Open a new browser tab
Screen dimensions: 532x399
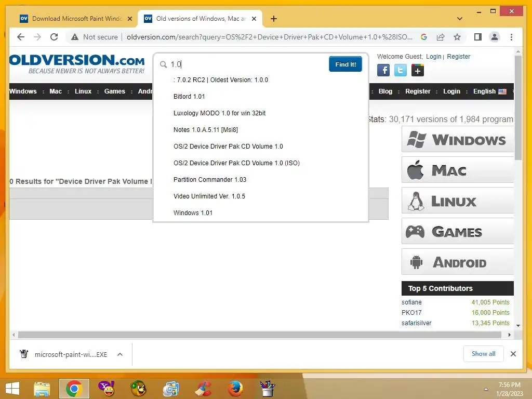tap(274, 19)
